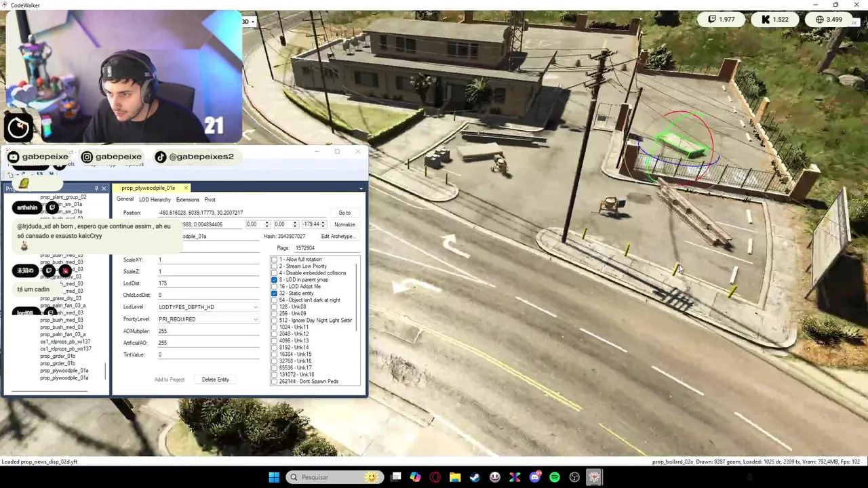This screenshot has height=488, width=868.
Task: Check flag 512 - Ignore Day Night Light
Action: point(274,321)
